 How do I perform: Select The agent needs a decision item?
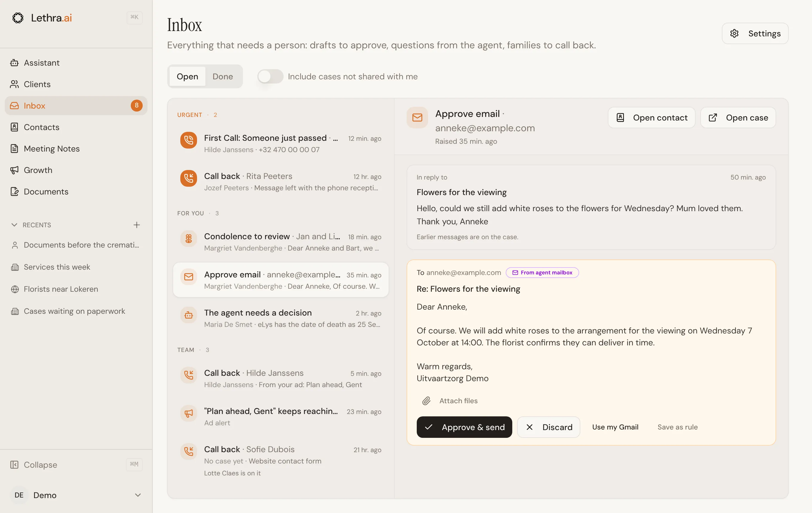click(x=281, y=318)
